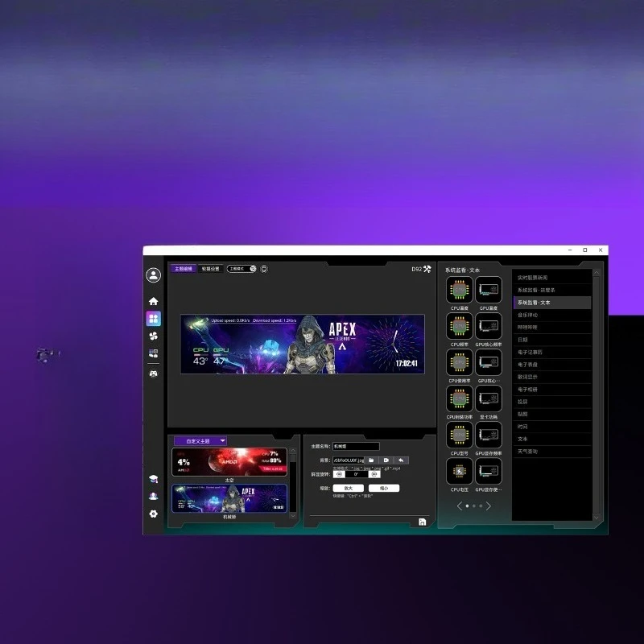This screenshot has height=644, width=644.
Task: Select 电子记事历 in category list
Action: pos(552,353)
